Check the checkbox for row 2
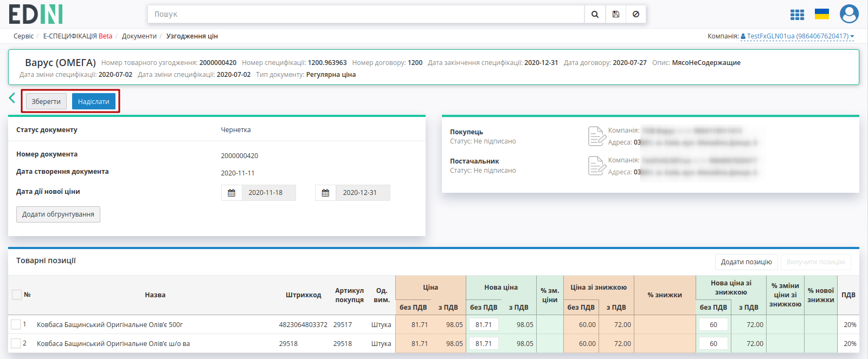The height and width of the screenshot is (359, 868). pos(16,343)
